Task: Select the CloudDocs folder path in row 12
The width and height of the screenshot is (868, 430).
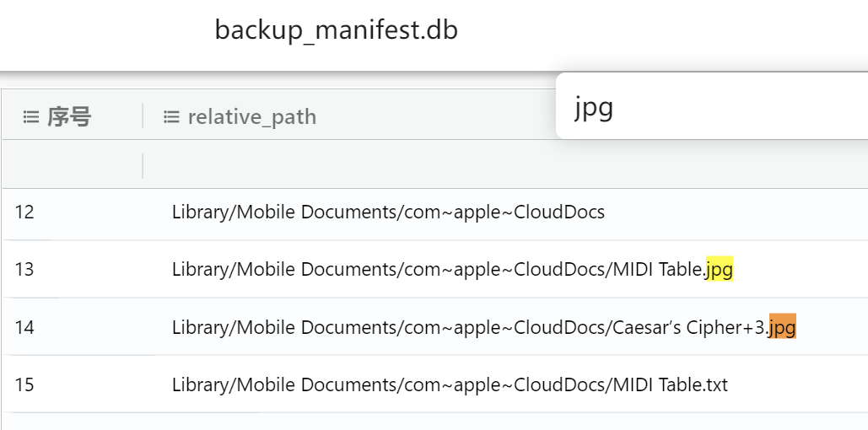Action: point(388,212)
